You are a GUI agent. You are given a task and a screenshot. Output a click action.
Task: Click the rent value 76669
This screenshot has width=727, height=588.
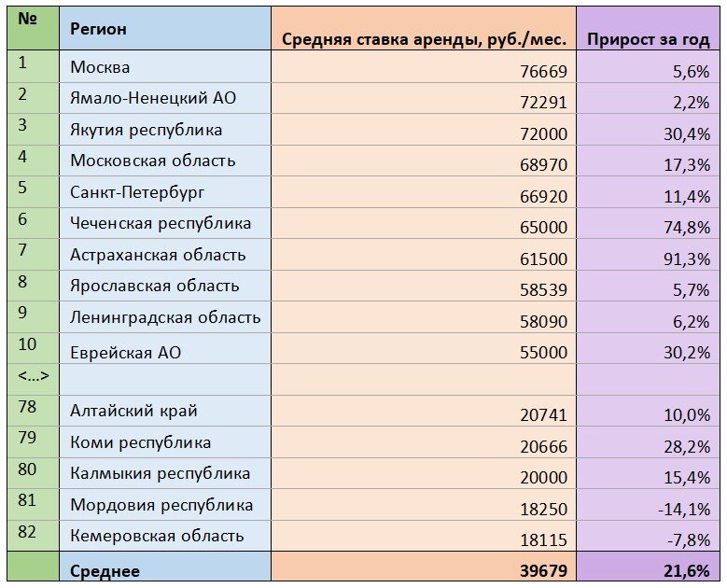pyautogui.click(x=543, y=72)
